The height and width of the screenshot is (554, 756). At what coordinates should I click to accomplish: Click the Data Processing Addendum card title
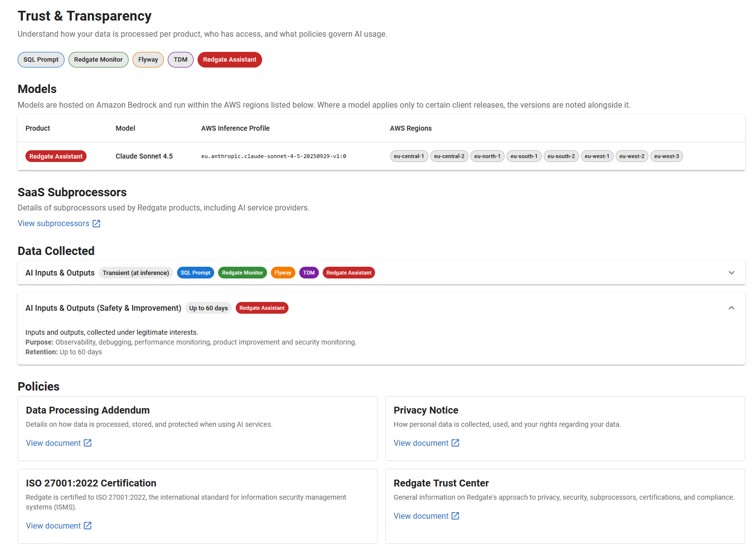(x=88, y=411)
